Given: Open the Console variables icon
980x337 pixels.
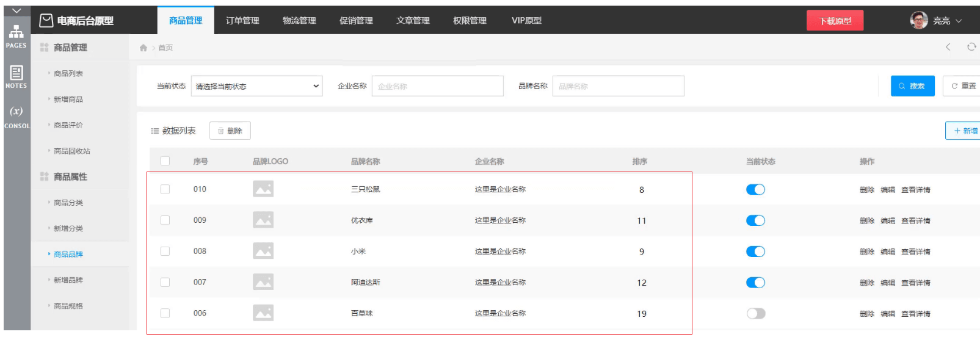Looking at the screenshot, I should tap(16, 112).
